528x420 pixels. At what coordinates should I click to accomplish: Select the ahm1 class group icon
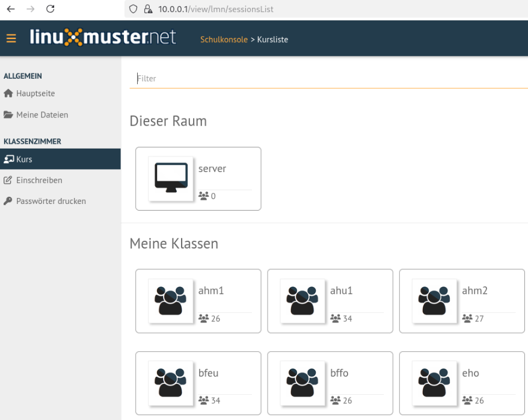pyautogui.click(x=171, y=301)
